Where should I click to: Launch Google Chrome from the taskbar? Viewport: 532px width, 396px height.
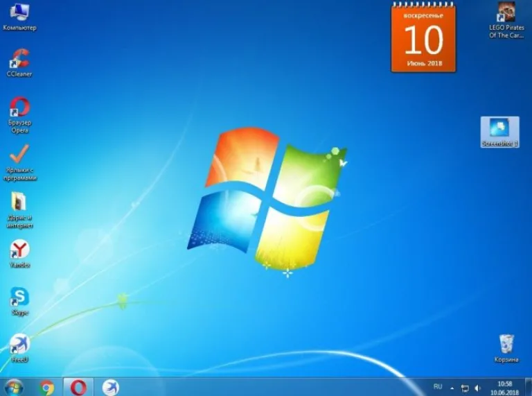click(x=47, y=388)
